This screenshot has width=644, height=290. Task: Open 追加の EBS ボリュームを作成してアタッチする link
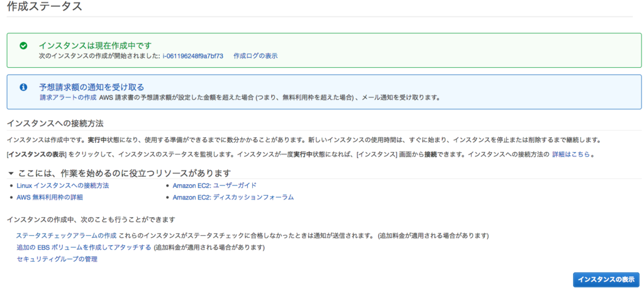tap(84, 247)
